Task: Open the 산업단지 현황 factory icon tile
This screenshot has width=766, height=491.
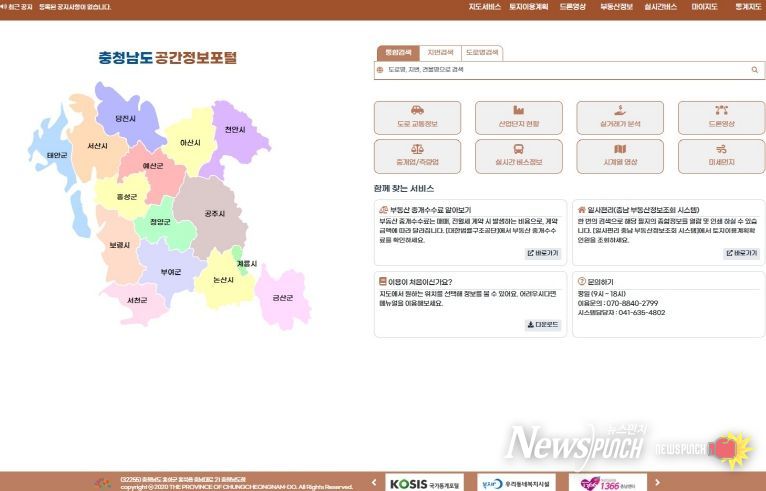Action: (x=518, y=117)
